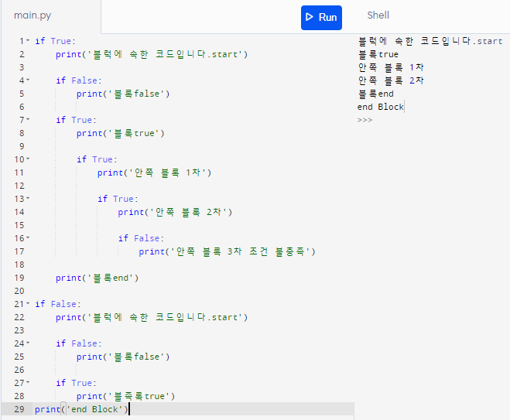Image resolution: width=510 pixels, height=420 pixels.
Task: Collapse the fold arrow on line 21
Action: 28,303
